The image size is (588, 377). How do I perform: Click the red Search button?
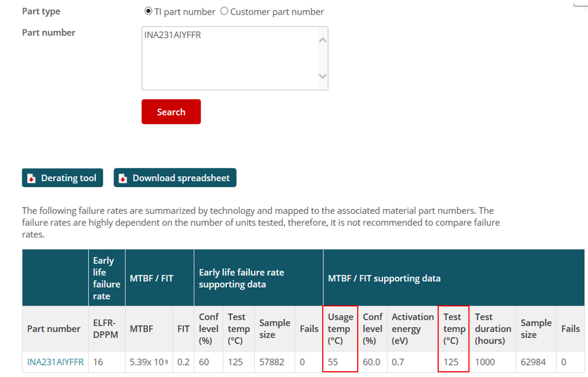click(x=171, y=112)
